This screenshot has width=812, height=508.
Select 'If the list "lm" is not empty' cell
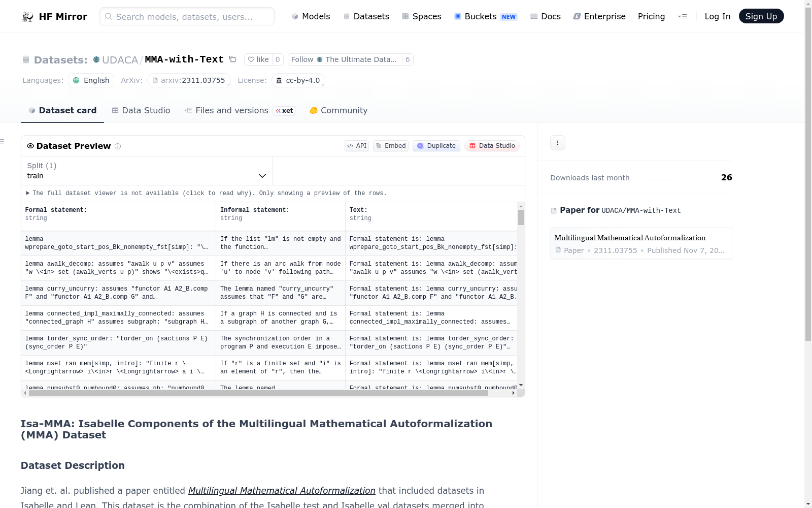click(281, 243)
